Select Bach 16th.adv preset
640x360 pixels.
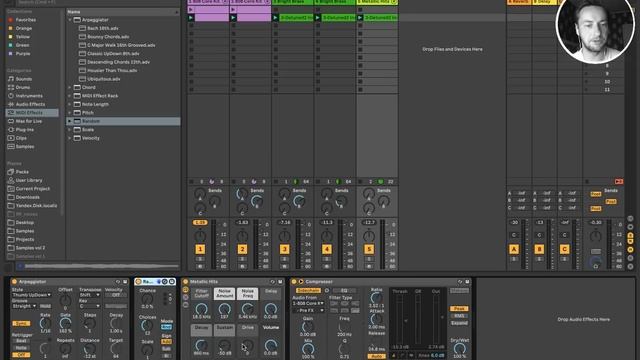102,28
